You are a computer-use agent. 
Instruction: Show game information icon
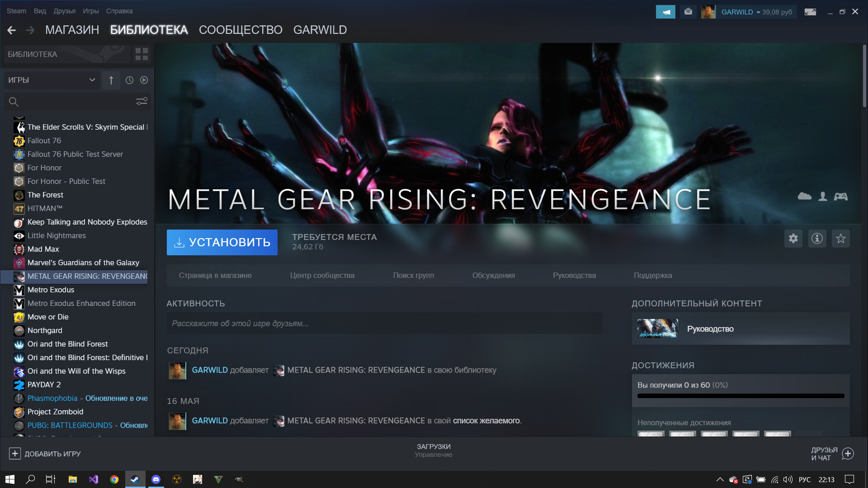pos(817,239)
